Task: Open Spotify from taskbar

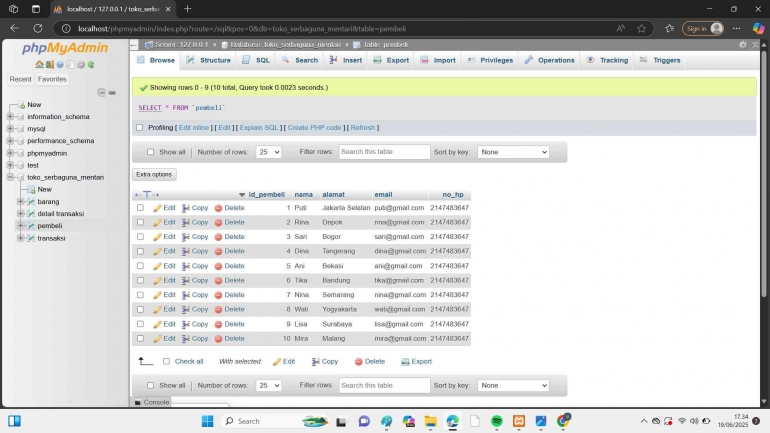Action: [x=497, y=421]
